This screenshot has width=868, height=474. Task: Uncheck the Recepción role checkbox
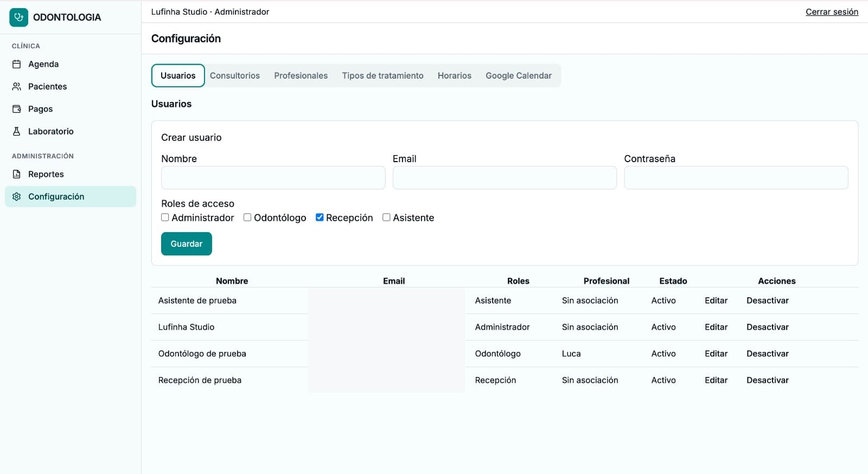pyautogui.click(x=320, y=217)
